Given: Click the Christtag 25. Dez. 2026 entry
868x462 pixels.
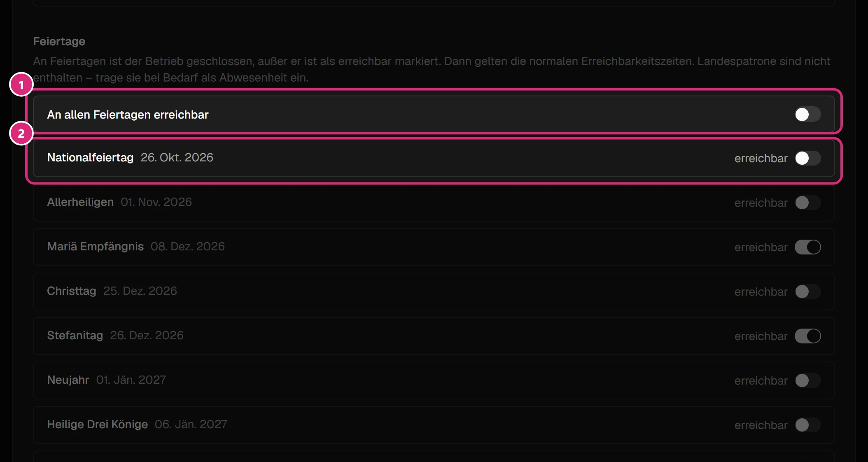Looking at the screenshot, I should [x=112, y=291].
